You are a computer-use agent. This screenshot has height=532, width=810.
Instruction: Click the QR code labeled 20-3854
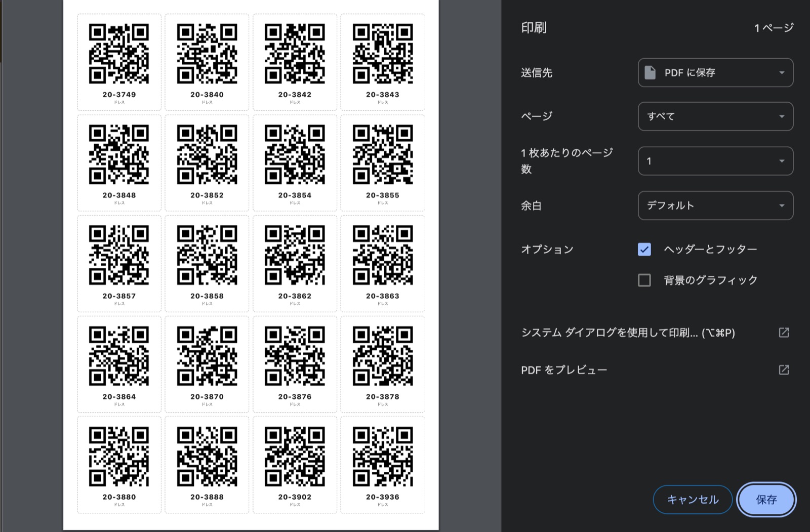pyautogui.click(x=295, y=154)
